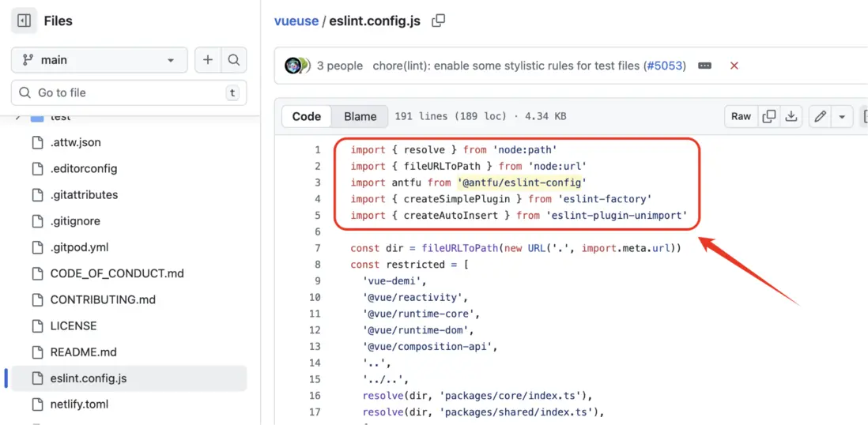The image size is (868, 425).
Task: Open netlify.toml in file tree
Action: pos(79,404)
